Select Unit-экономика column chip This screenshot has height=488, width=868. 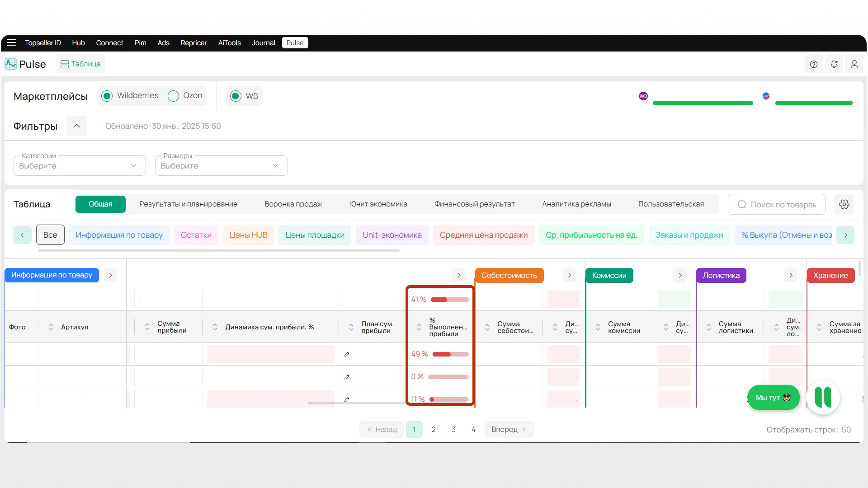(392, 235)
